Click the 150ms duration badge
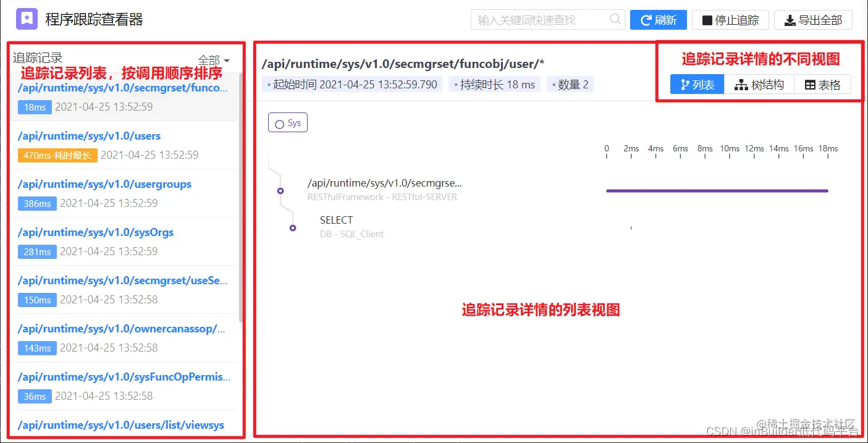The image size is (868, 443). tap(37, 300)
